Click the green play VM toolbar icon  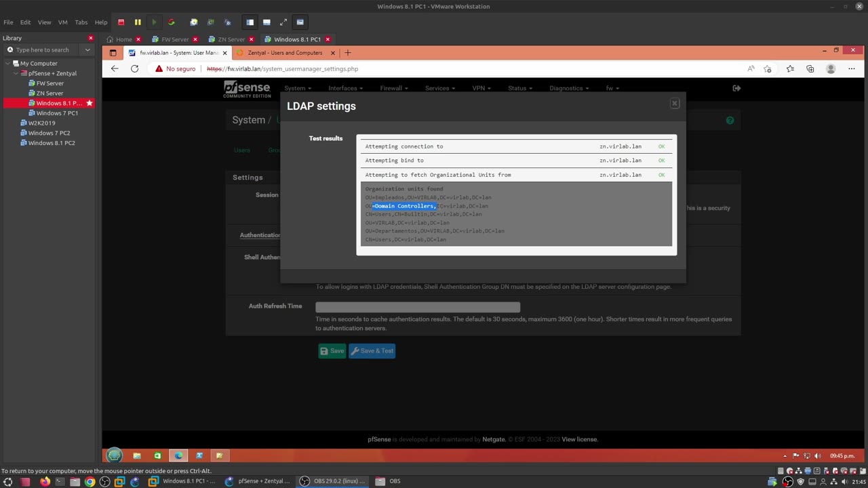click(x=154, y=22)
